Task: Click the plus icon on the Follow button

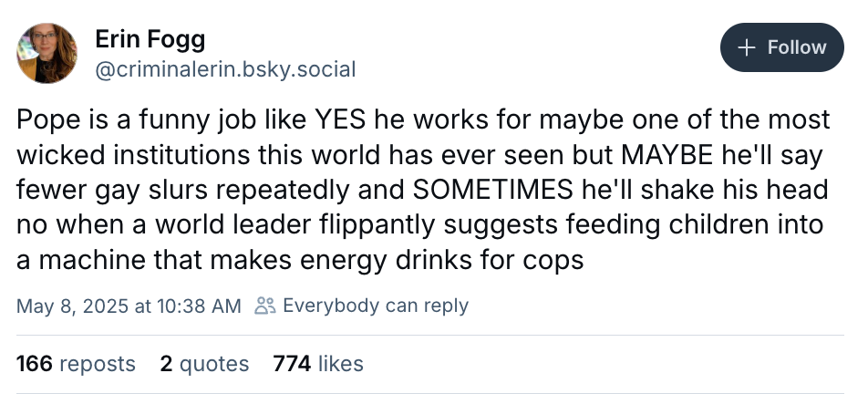Action: 747,47
